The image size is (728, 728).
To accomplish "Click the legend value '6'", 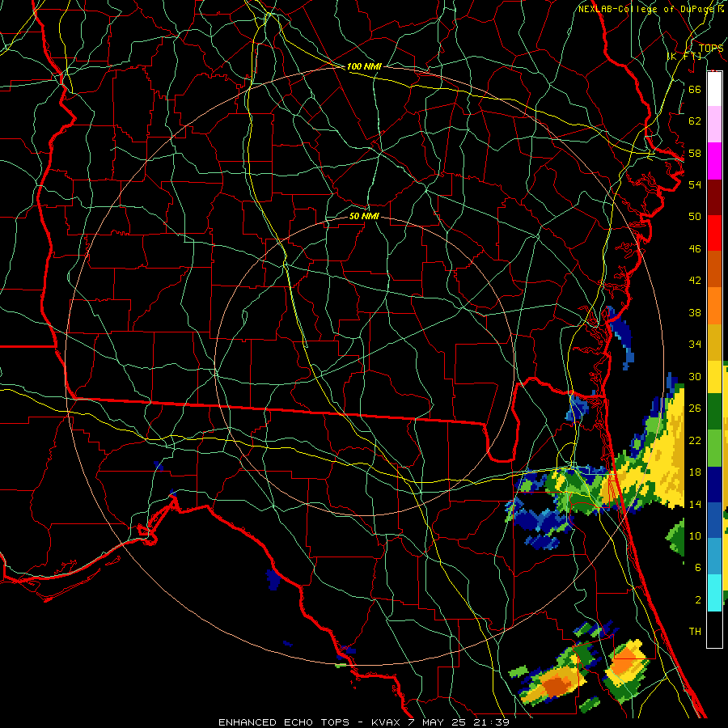I will pos(698,568).
